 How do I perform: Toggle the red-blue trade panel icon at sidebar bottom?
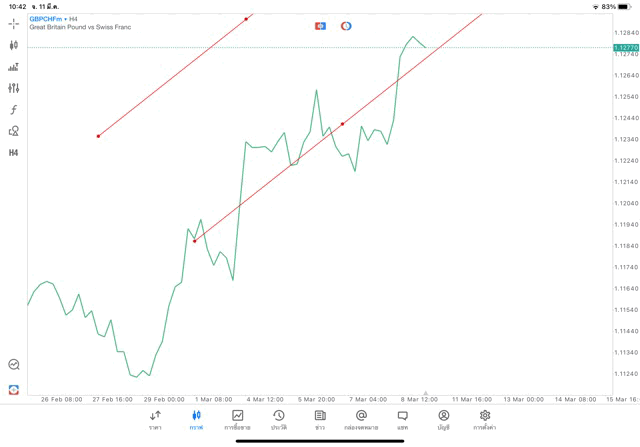coord(14,389)
